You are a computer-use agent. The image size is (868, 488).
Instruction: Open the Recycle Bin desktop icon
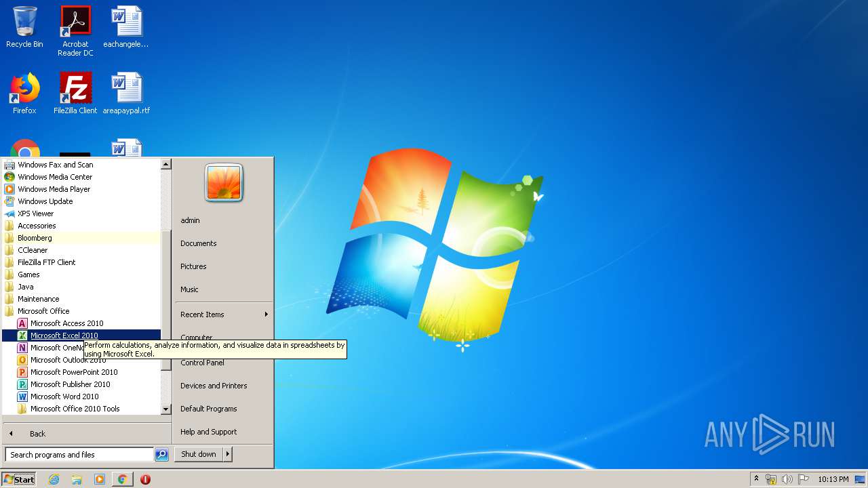tap(24, 27)
